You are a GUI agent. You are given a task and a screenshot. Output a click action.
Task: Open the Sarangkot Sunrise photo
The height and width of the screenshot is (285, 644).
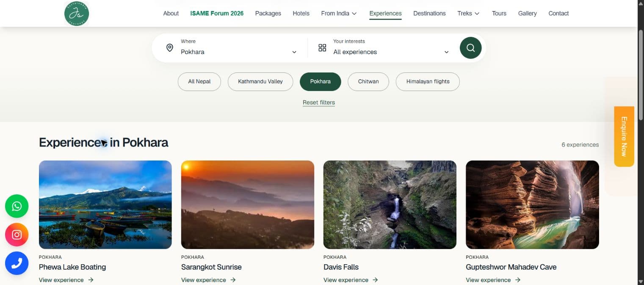[x=248, y=205]
